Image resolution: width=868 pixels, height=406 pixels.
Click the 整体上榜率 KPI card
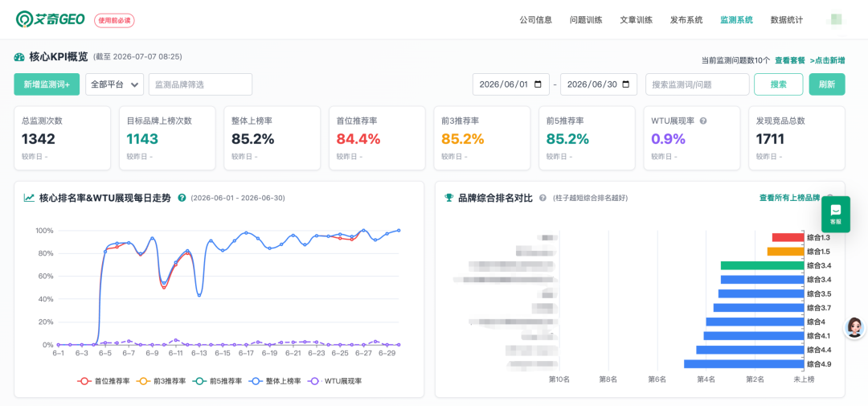click(x=272, y=138)
